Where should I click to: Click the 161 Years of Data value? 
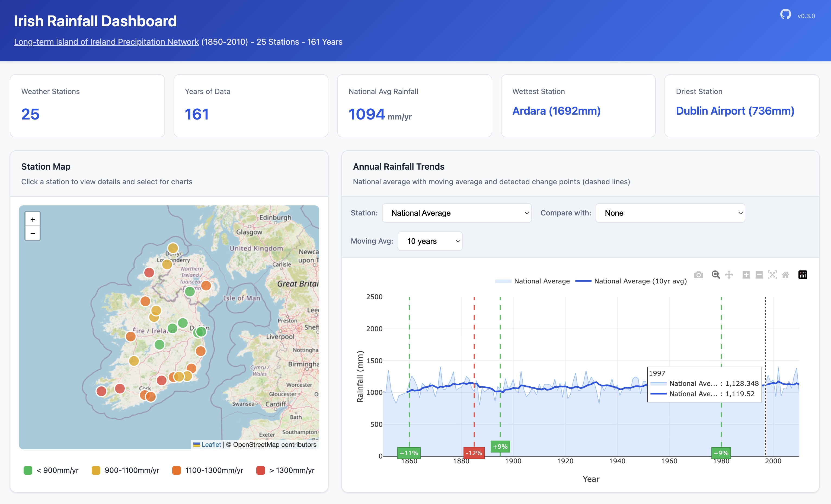coord(197,114)
